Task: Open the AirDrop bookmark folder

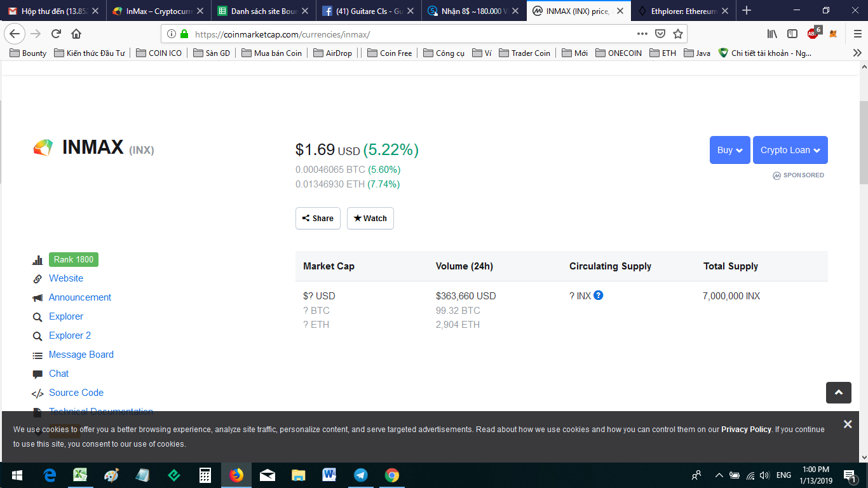Action: [x=332, y=53]
